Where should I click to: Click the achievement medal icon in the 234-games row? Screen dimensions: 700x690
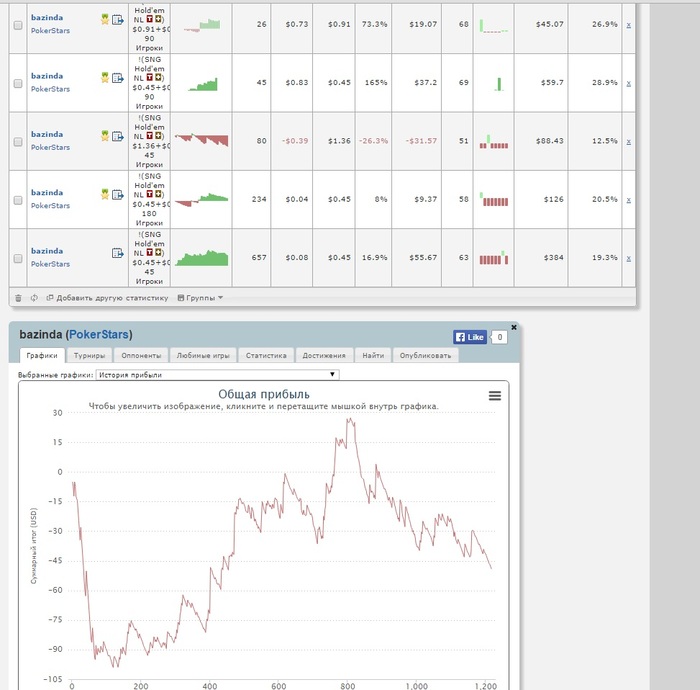[105, 194]
